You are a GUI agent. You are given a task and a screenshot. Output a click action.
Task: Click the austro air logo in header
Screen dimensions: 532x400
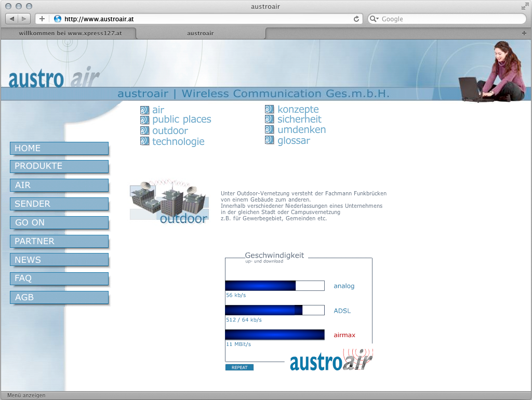54,77
